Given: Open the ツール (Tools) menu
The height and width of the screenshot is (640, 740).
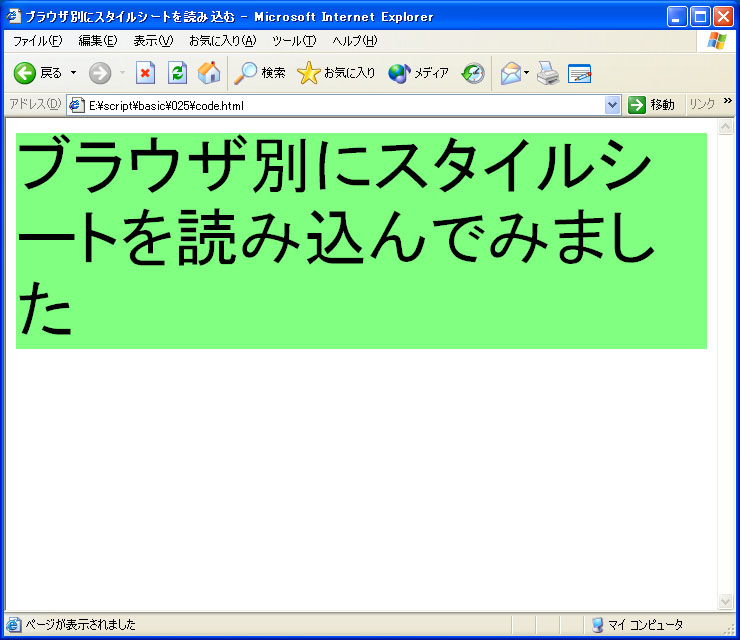Looking at the screenshot, I should [294, 41].
